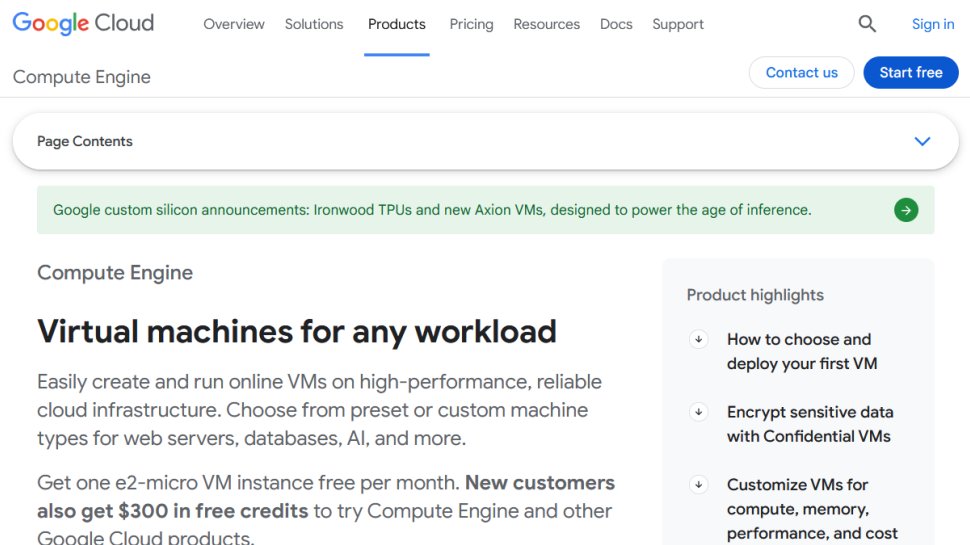Click the Sign in link
This screenshot has width=970, height=545.
[x=933, y=24]
